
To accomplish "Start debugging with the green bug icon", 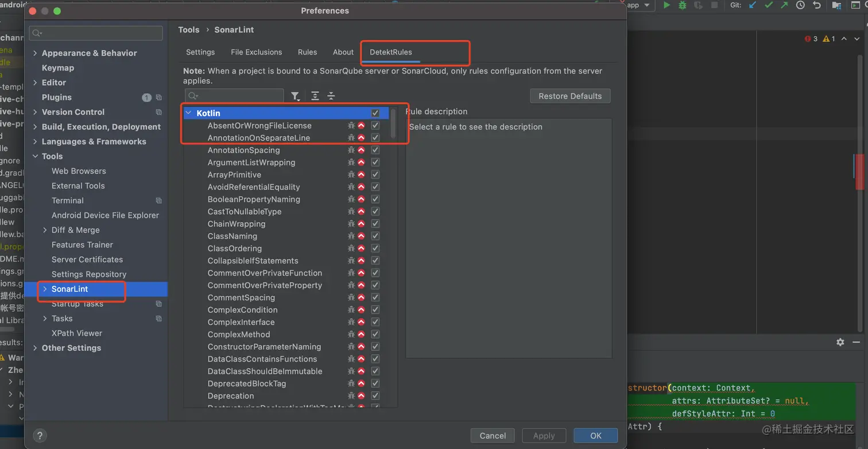I will pyautogui.click(x=683, y=5).
